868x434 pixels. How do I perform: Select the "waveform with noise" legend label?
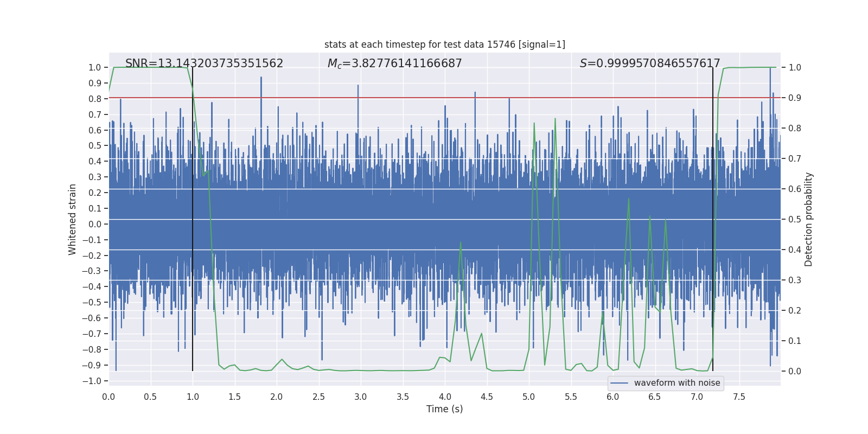(676, 383)
